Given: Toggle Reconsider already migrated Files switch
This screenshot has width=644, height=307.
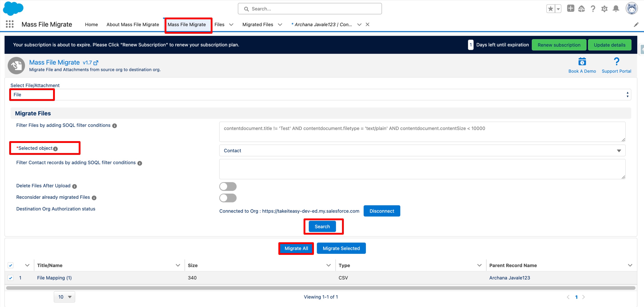Looking at the screenshot, I should 228,198.
